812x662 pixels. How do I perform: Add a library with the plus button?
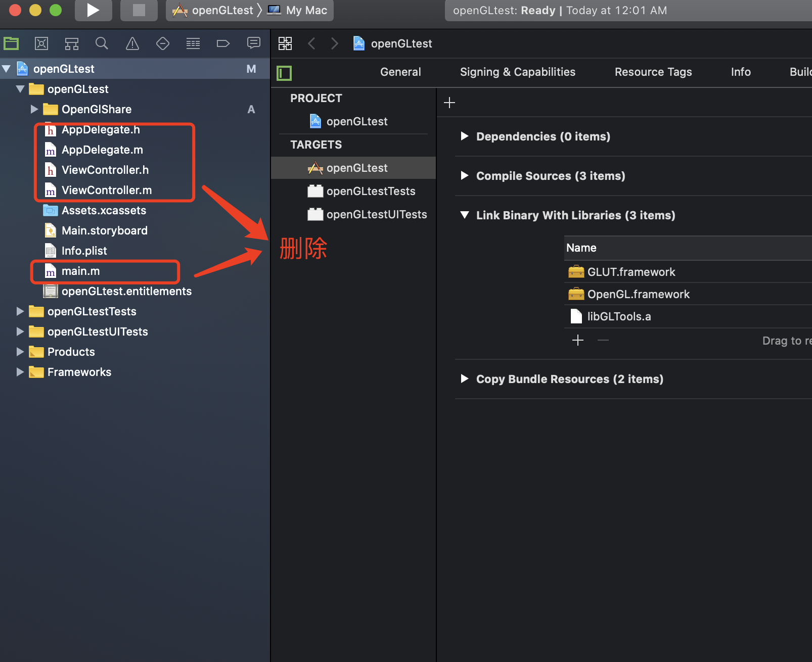pos(578,340)
